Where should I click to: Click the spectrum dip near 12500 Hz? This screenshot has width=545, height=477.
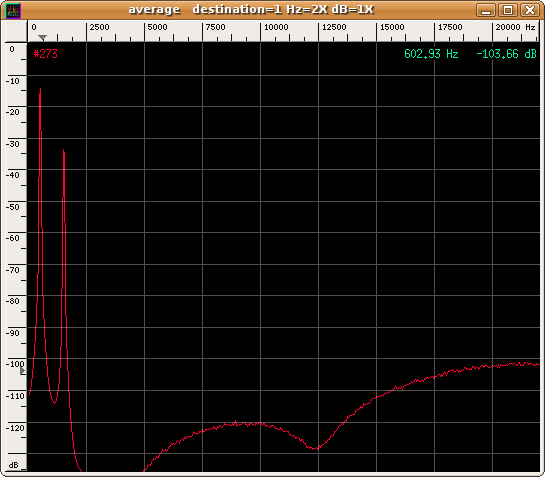315,448
